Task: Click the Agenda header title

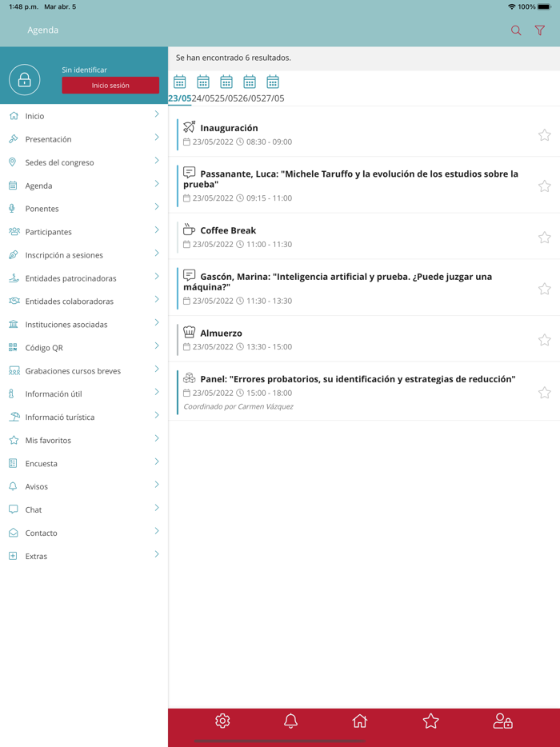Action: click(43, 30)
